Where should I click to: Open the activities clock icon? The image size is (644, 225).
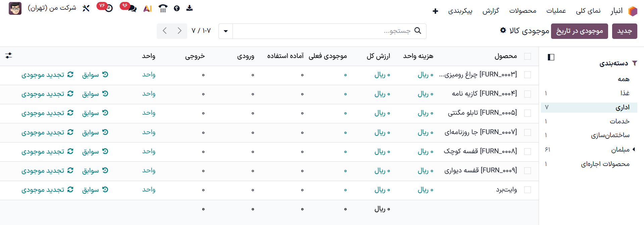pyautogui.click(x=109, y=9)
